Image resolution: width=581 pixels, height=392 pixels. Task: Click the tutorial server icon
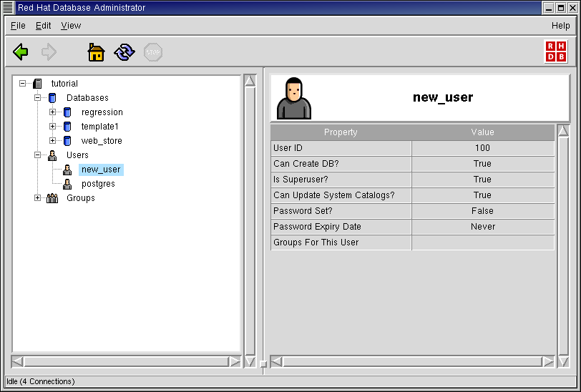click(37, 84)
